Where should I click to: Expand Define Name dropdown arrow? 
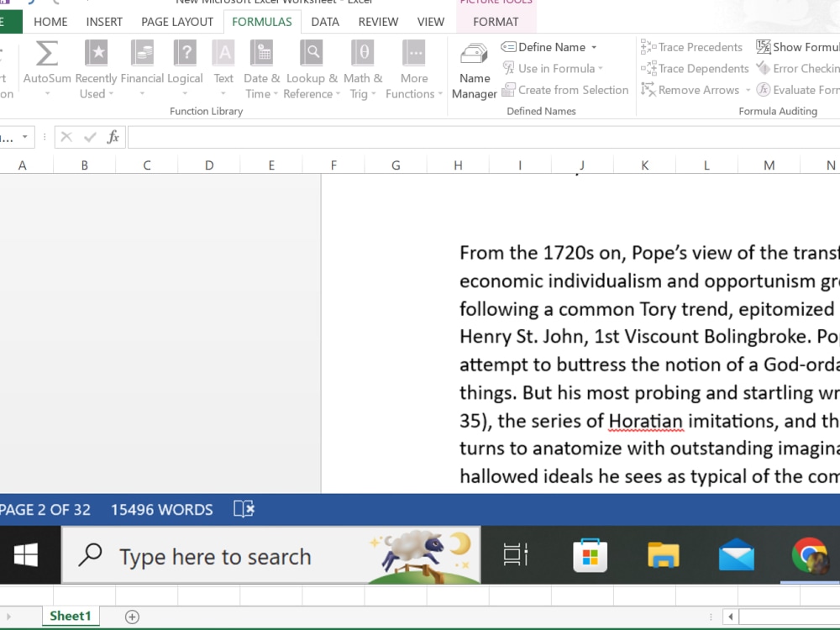click(x=594, y=47)
